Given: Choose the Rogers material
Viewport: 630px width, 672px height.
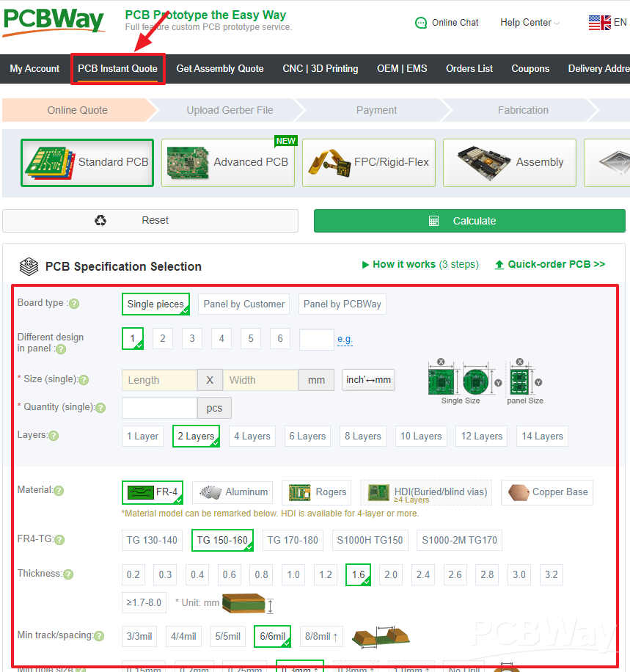Looking at the screenshot, I should [x=316, y=492].
